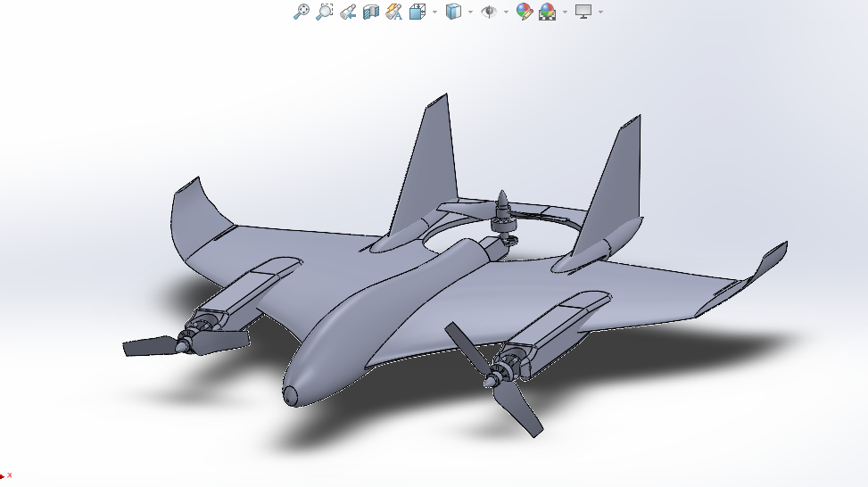Go back to Previous View
This screenshot has width=868, height=487.
coord(348,12)
